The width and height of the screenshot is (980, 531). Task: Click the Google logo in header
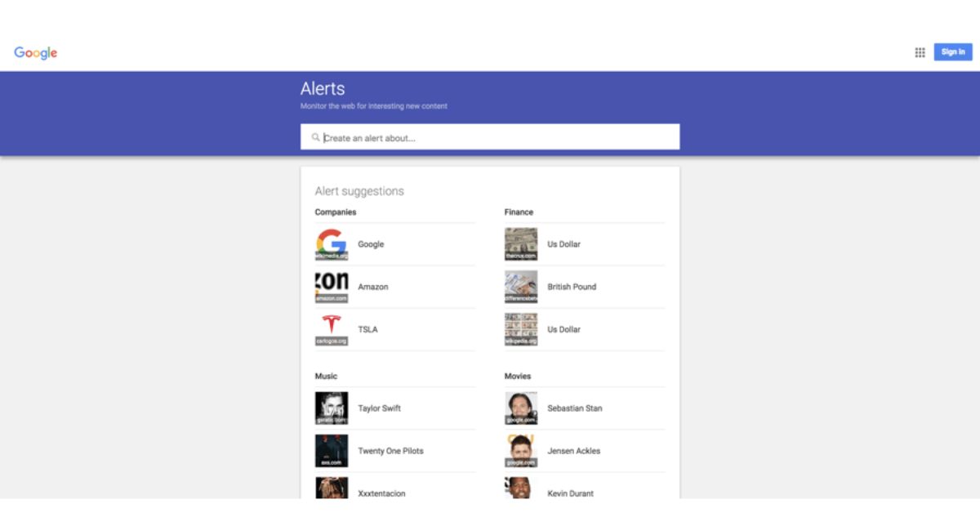tap(36, 53)
